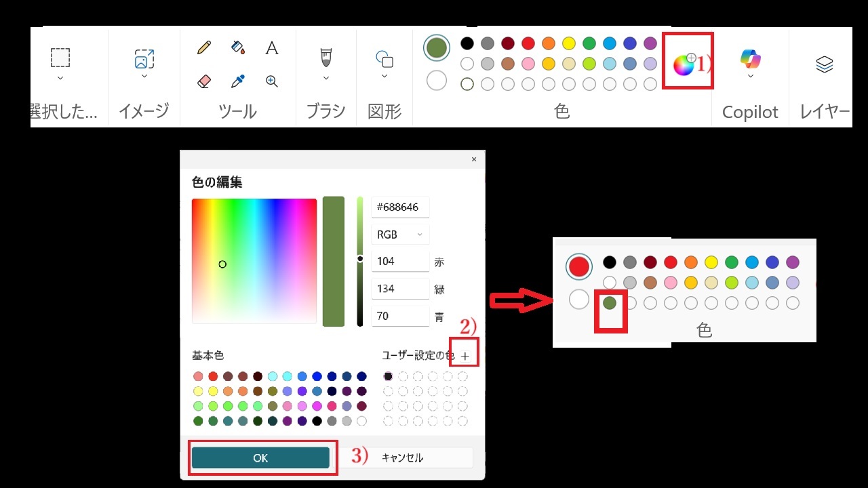
Task: Select the Color picker eyedropper tool
Action: [237, 81]
